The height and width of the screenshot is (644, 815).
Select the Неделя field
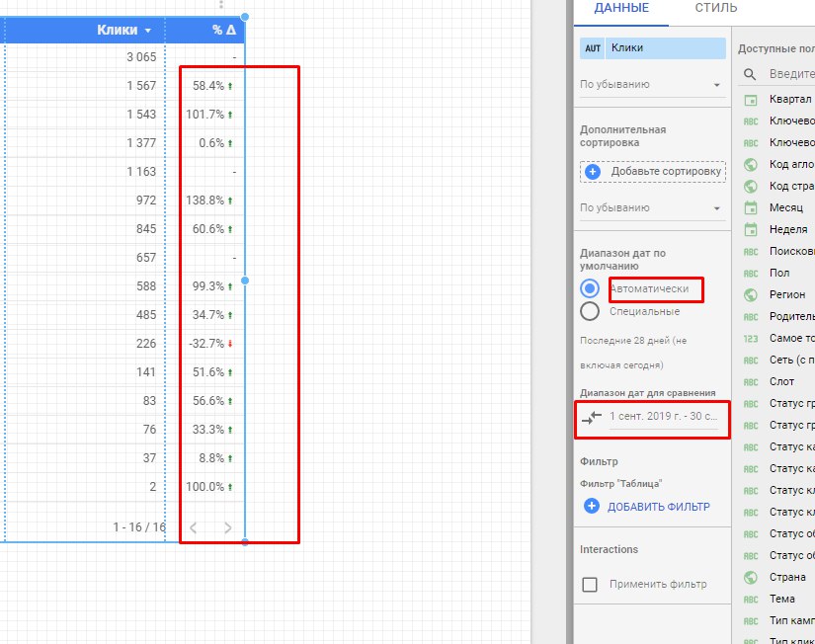788,229
